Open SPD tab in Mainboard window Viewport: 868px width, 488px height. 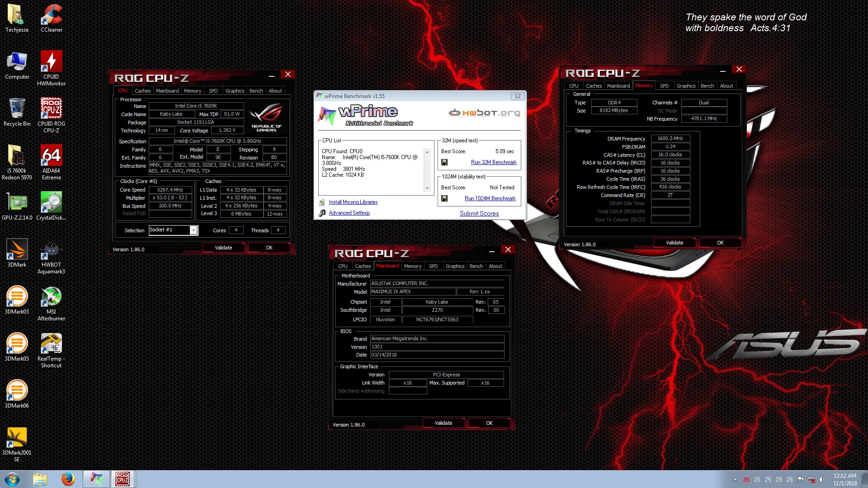point(433,266)
